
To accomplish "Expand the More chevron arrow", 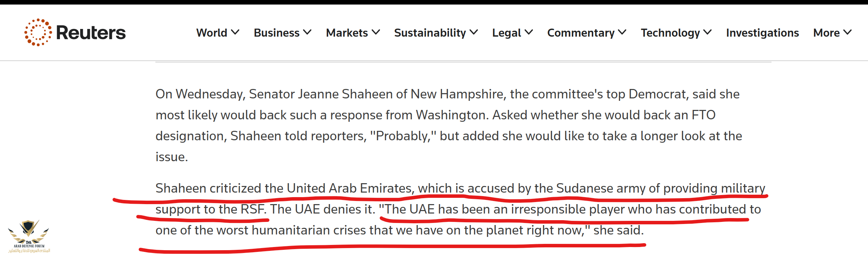I will click(x=848, y=32).
